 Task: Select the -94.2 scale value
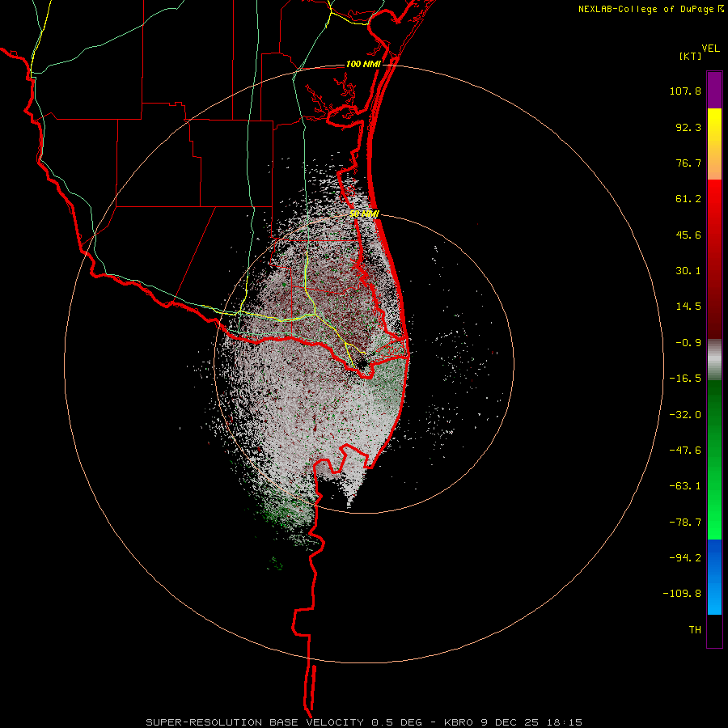click(685, 558)
